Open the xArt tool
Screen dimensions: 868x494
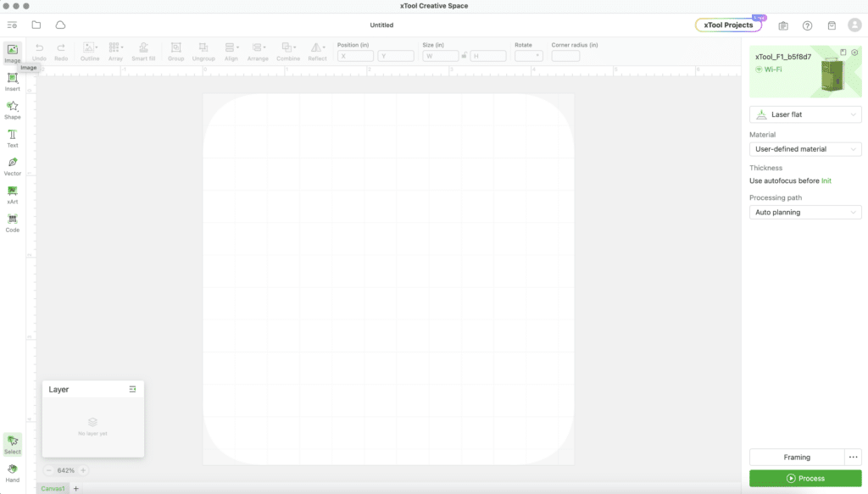12,194
